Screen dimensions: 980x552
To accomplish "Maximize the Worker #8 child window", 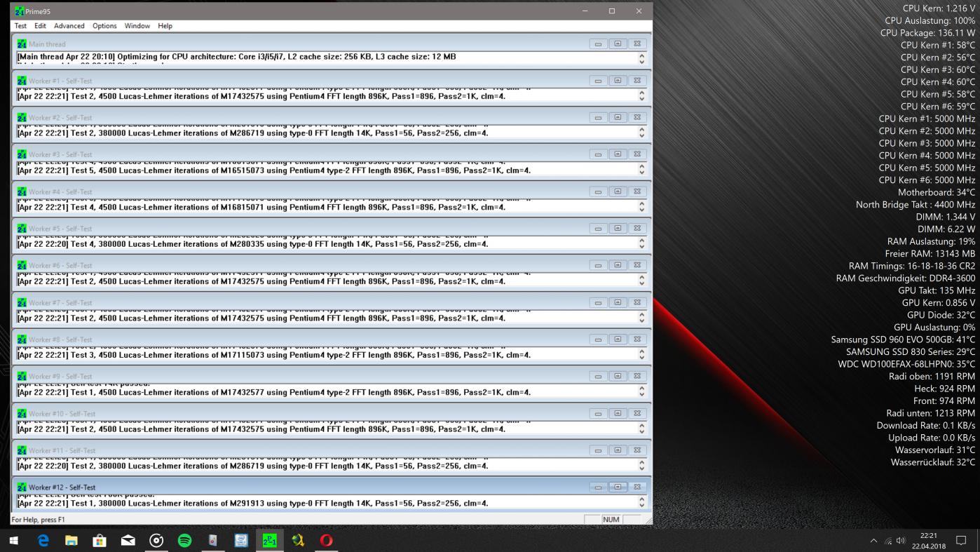I will click(x=618, y=339).
